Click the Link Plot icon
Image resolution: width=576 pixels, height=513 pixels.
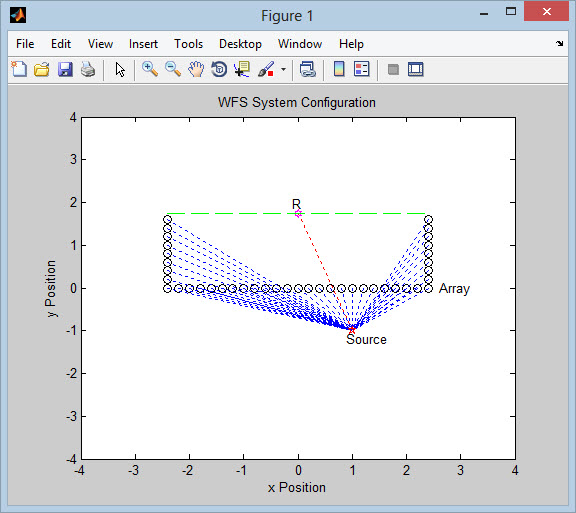307,69
